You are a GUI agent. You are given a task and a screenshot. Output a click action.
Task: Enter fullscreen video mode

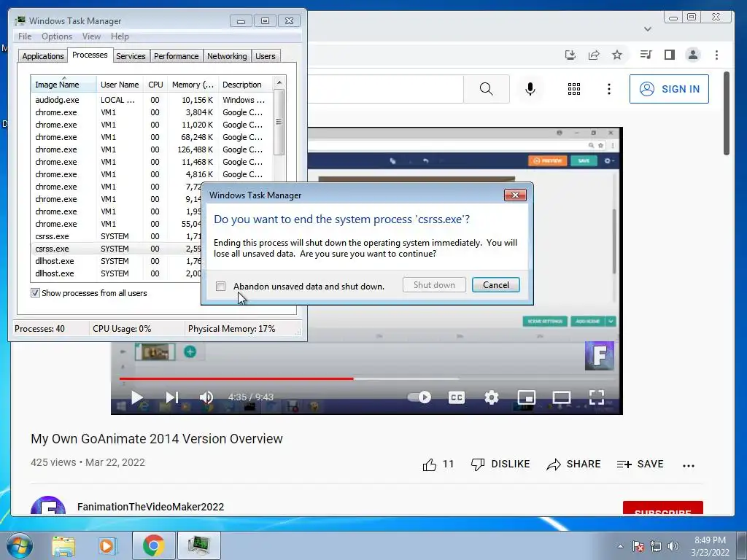597,397
